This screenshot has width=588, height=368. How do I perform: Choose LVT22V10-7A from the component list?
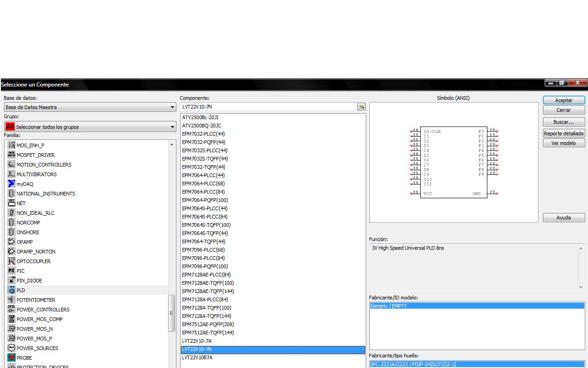coord(197,341)
